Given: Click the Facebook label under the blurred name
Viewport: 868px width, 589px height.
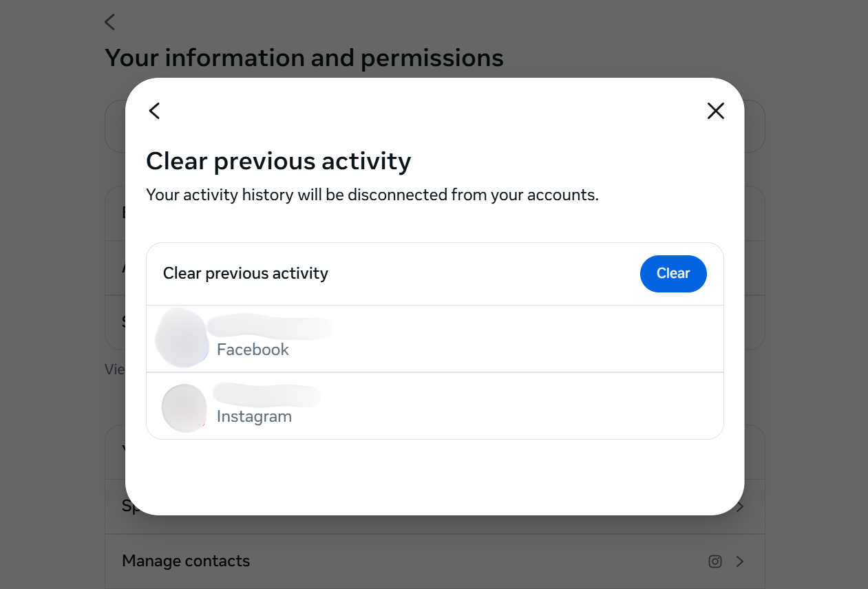Looking at the screenshot, I should (252, 349).
